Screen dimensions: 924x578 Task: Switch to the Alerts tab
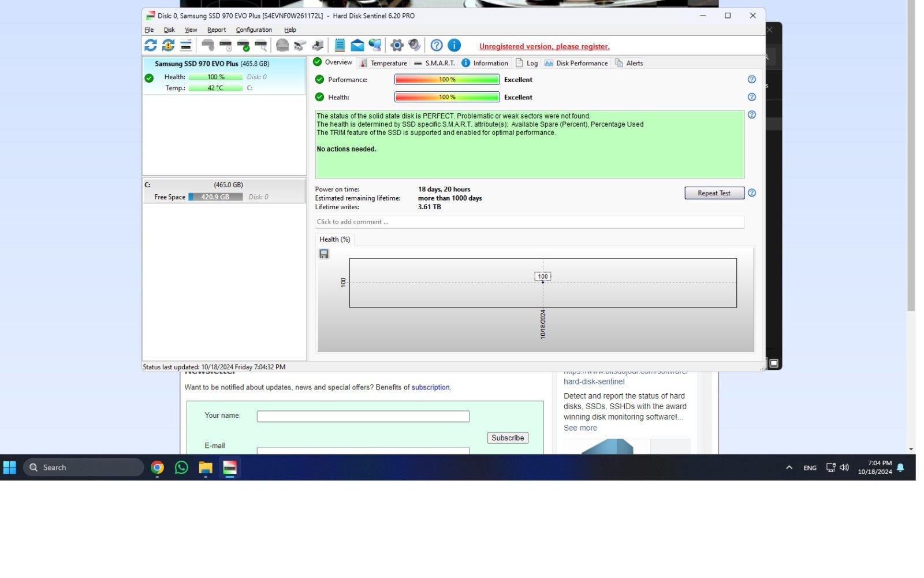coord(629,63)
